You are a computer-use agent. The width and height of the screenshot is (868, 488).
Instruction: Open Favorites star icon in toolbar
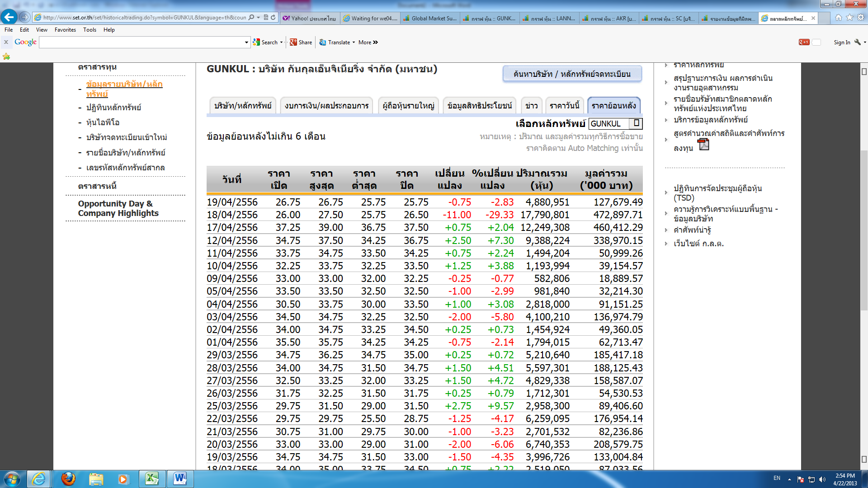(x=849, y=18)
